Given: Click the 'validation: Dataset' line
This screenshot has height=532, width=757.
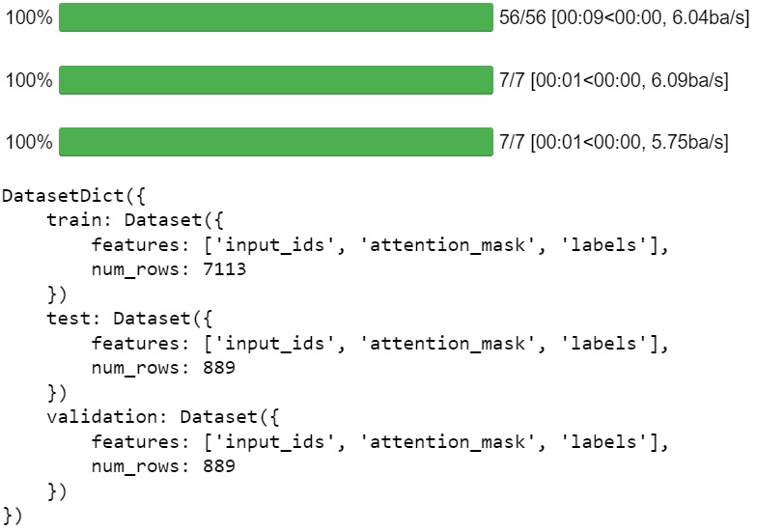Looking at the screenshot, I should [x=162, y=417].
